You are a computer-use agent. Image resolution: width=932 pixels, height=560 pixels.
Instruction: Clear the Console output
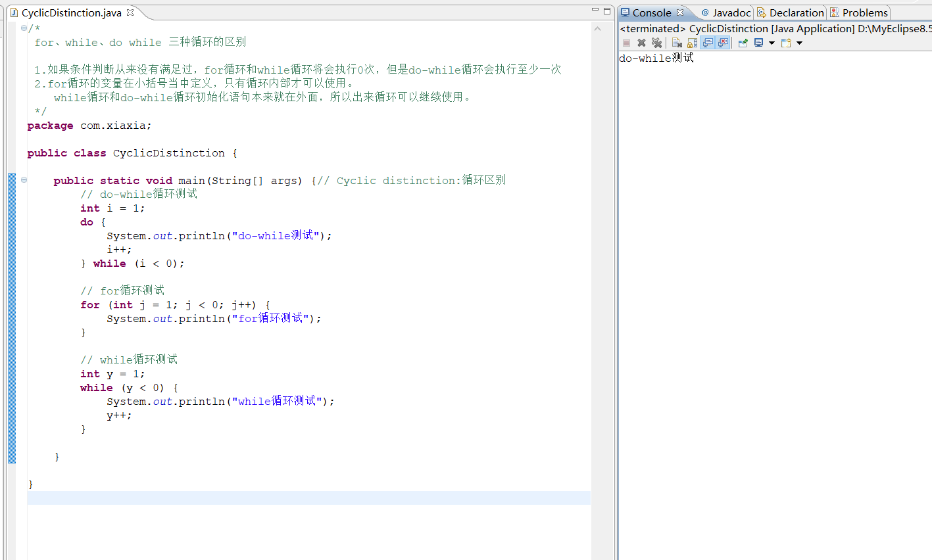coord(677,43)
